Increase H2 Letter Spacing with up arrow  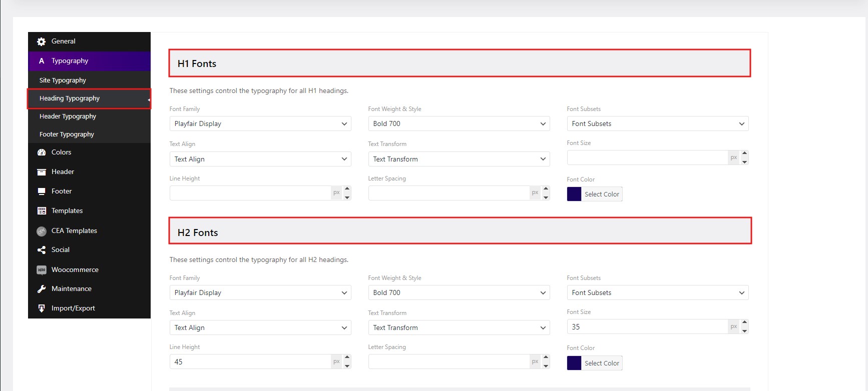[546, 357]
